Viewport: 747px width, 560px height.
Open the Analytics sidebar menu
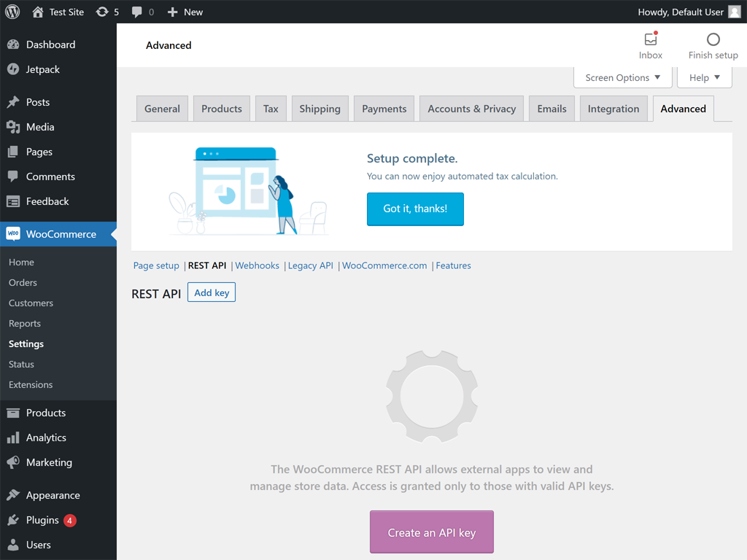coord(46,437)
